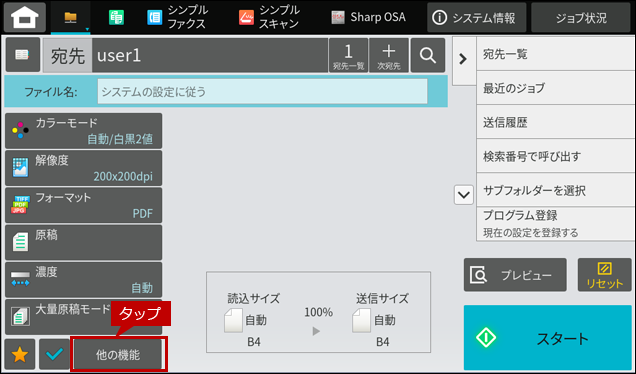Open シンプルスキャン mode
Image resolution: width=636 pixels, height=374 pixels.
[269, 17]
